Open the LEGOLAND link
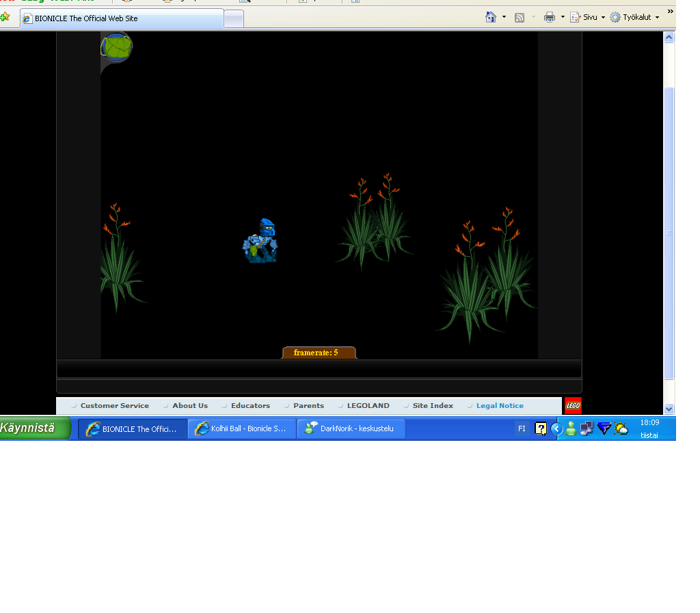Viewport: 700px width, 613px height. (x=368, y=405)
